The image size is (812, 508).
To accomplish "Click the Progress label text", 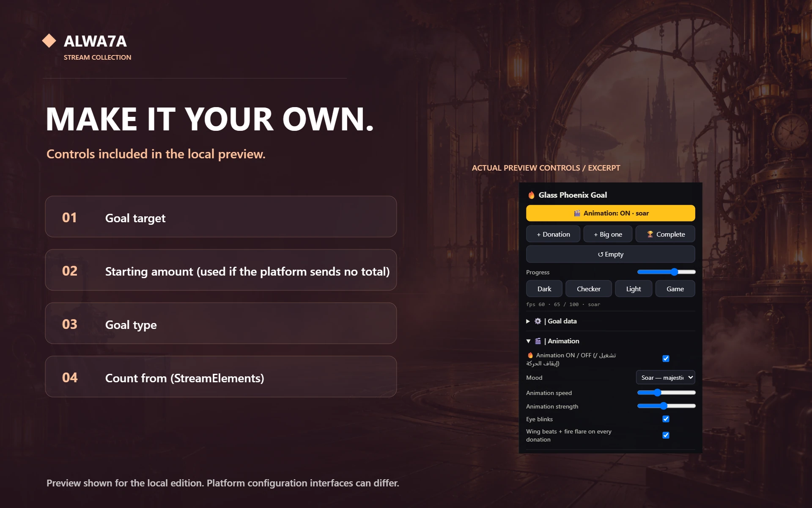I will click(x=538, y=272).
